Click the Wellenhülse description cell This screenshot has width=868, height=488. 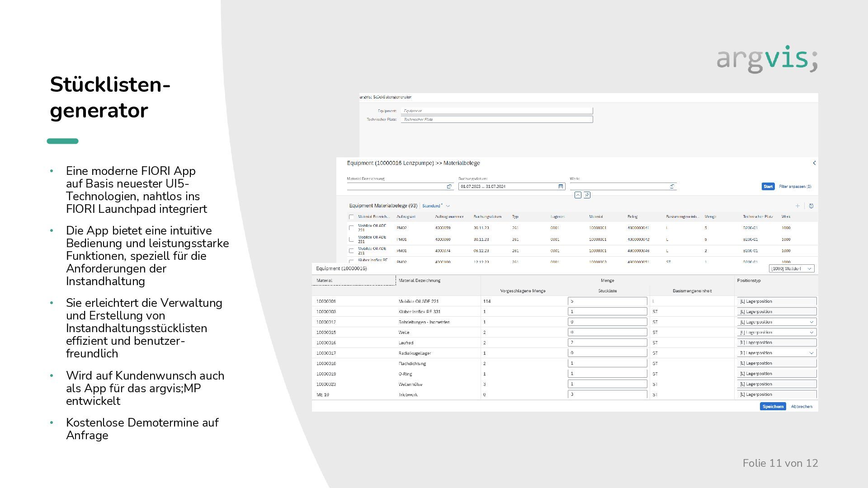[410, 385]
